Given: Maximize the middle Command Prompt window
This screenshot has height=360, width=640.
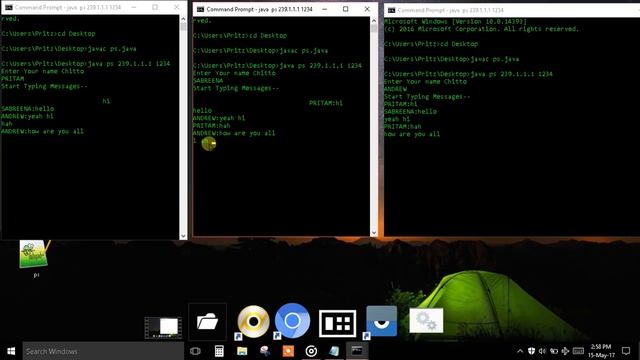Looking at the screenshot, I should click(x=345, y=9).
